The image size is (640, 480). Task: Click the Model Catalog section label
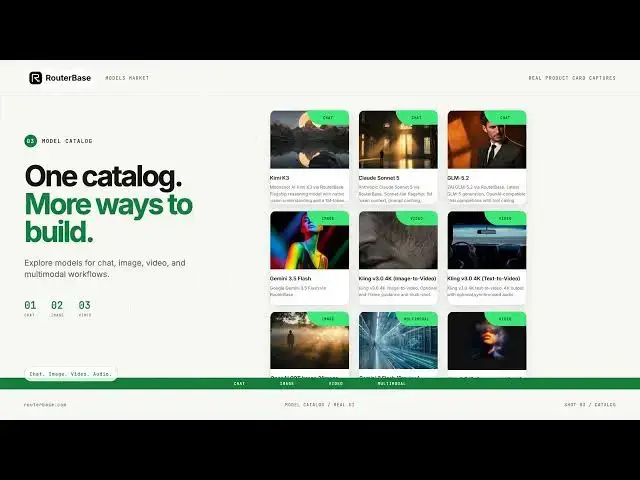[67, 141]
